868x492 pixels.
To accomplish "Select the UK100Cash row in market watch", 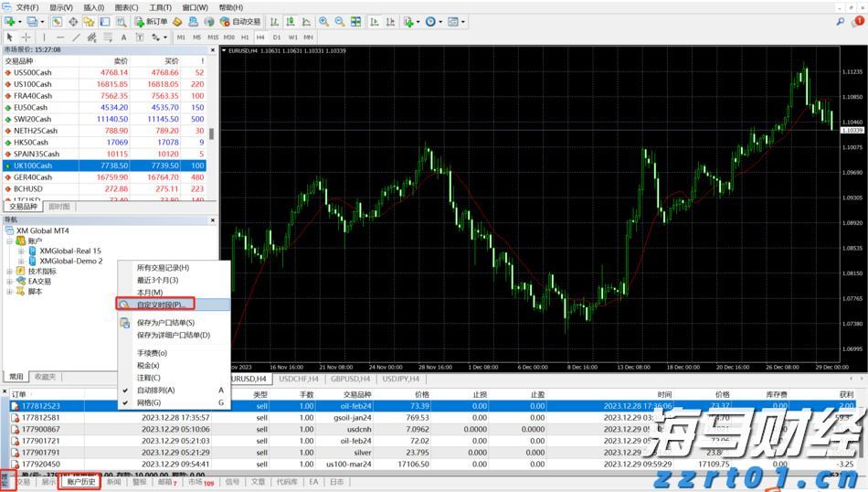I will coord(33,166).
